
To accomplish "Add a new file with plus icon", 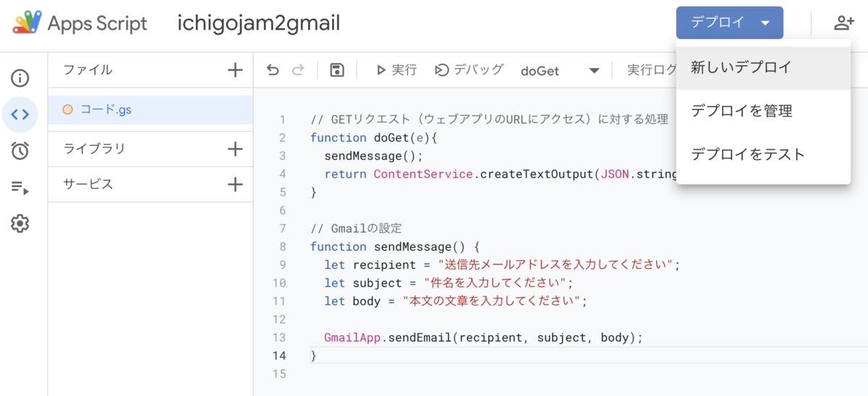I will coord(235,70).
